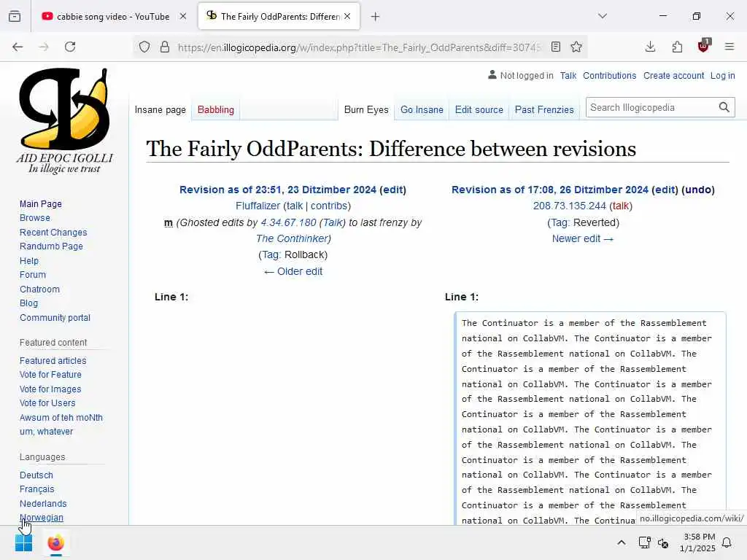The image size is (747, 560).
Task: Open Recent Changes in sidebar
Action: pos(53,233)
